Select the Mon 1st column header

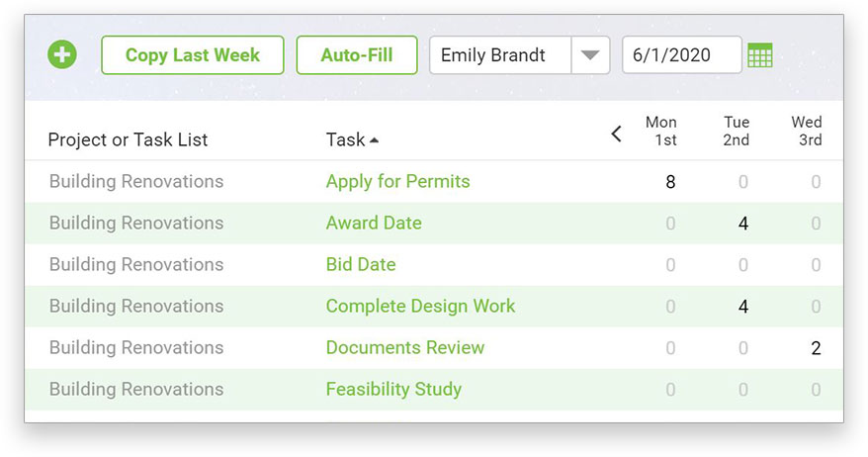[x=661, y=131]
